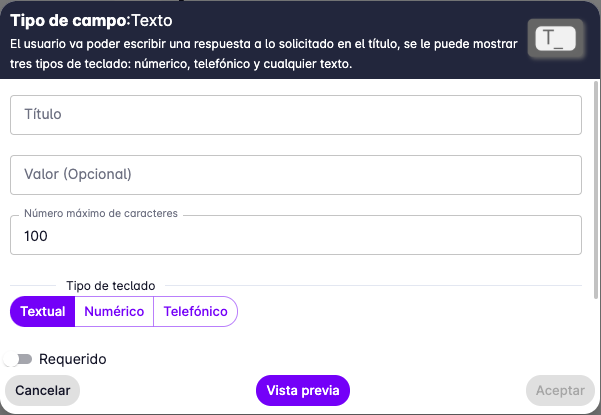Click the Aceptar button
601x415 pixels.
[560, 390]
